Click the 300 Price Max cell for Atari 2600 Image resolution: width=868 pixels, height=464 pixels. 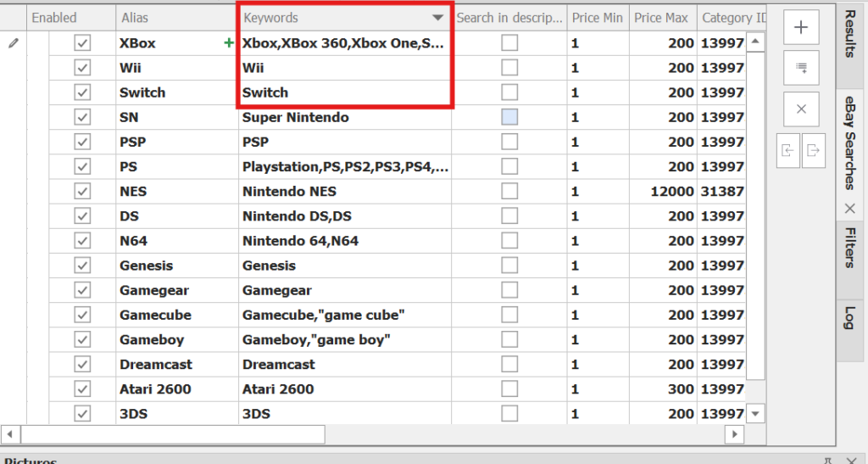tap(663, 389)
